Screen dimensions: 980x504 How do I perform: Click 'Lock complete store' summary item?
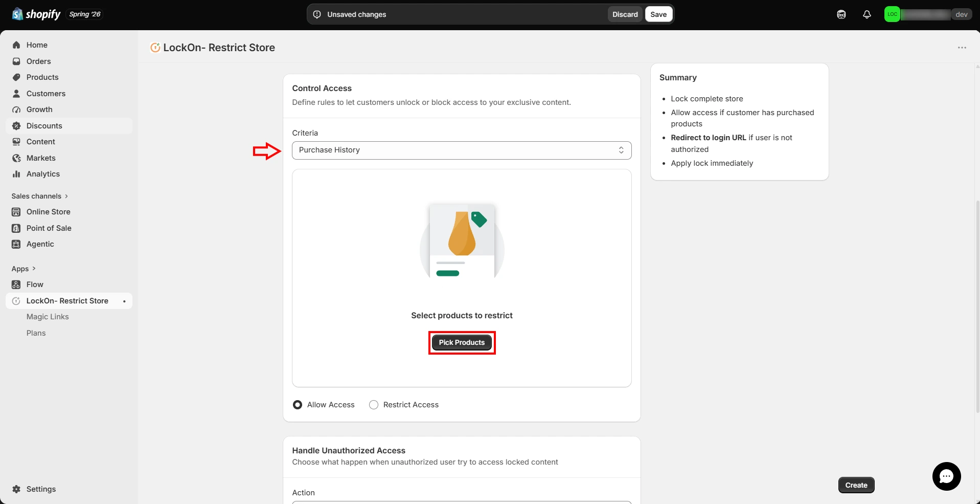pos(707,99)
